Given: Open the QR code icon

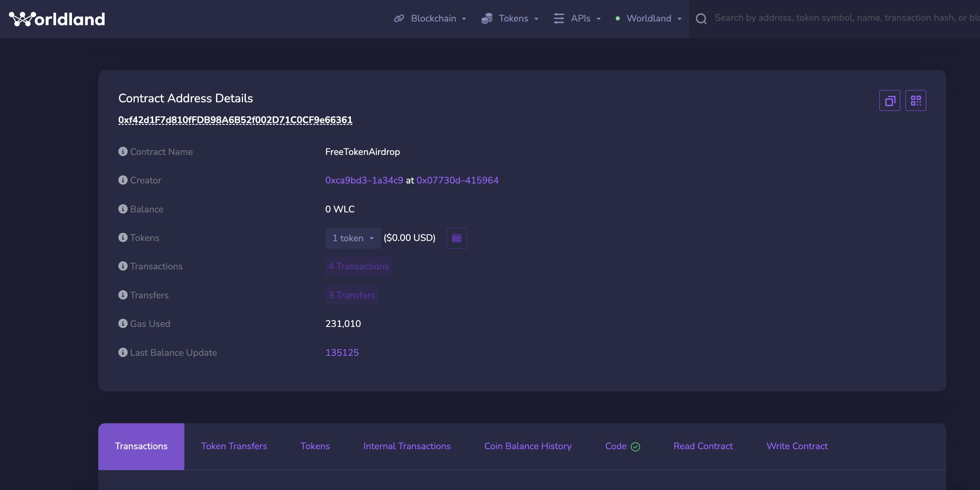Looking at the screenshot, I should tap(915, 101).
